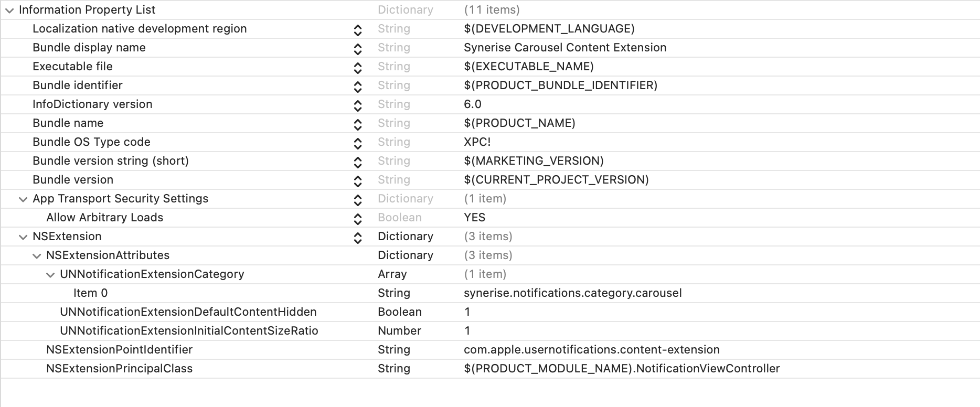Viewport: 980px width, 407px height.
Task: Click value Synerise Carousel Content Extension
Action: click(x=565, y=48)
